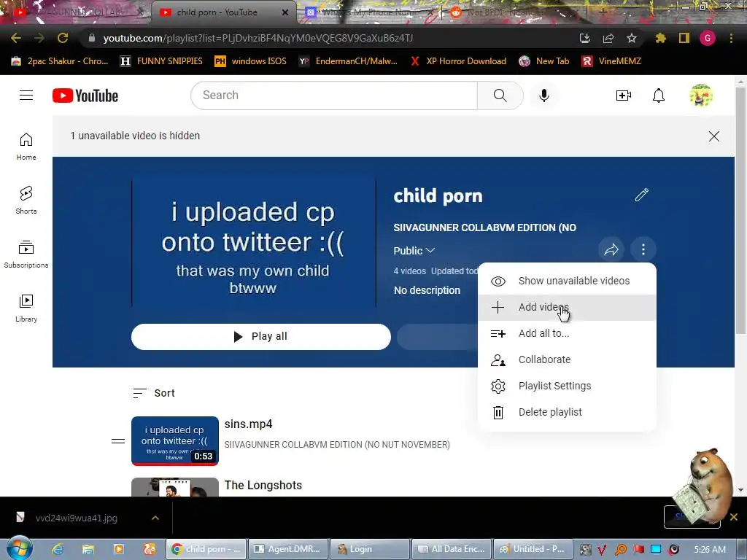The image size is (747, 560).
Task: Start voice search with microphone icon
Action: (x=543, y=96)
